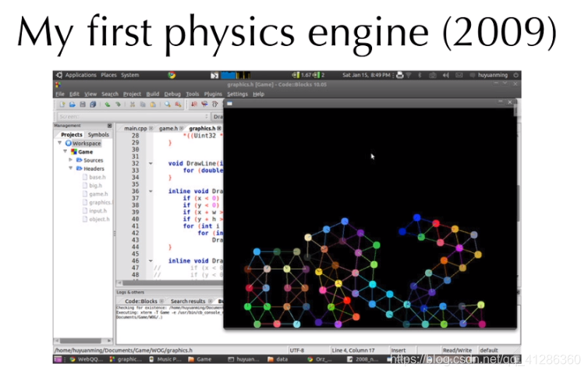Open the data folder taskbar window

pyautogui.click(x=278, y=359)
